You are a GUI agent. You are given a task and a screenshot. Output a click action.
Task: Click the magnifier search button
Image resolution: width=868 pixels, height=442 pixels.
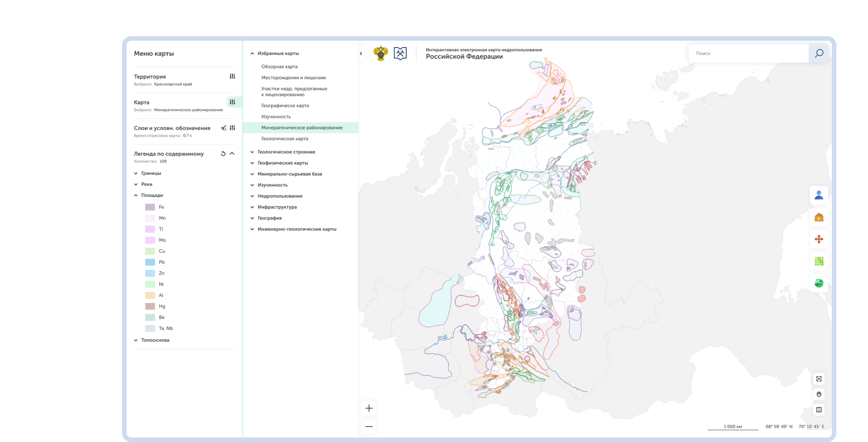pyautogui.click(x=819, y=53)
